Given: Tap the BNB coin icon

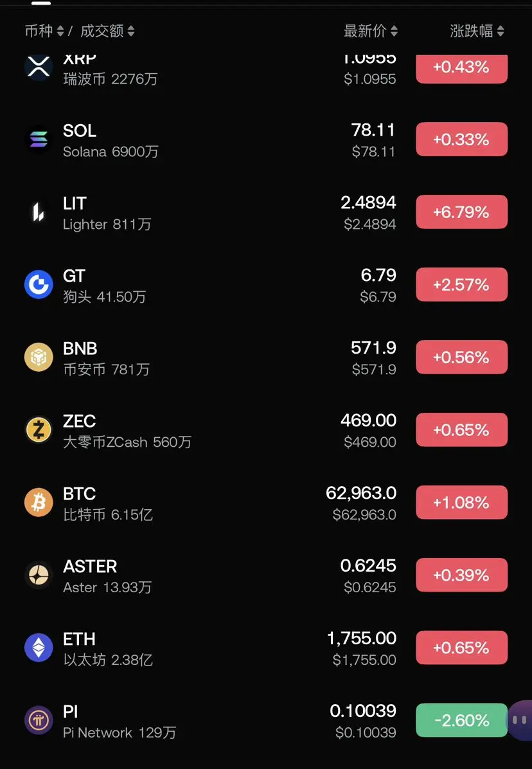Looking at the screenshot, I should (39, 357).
